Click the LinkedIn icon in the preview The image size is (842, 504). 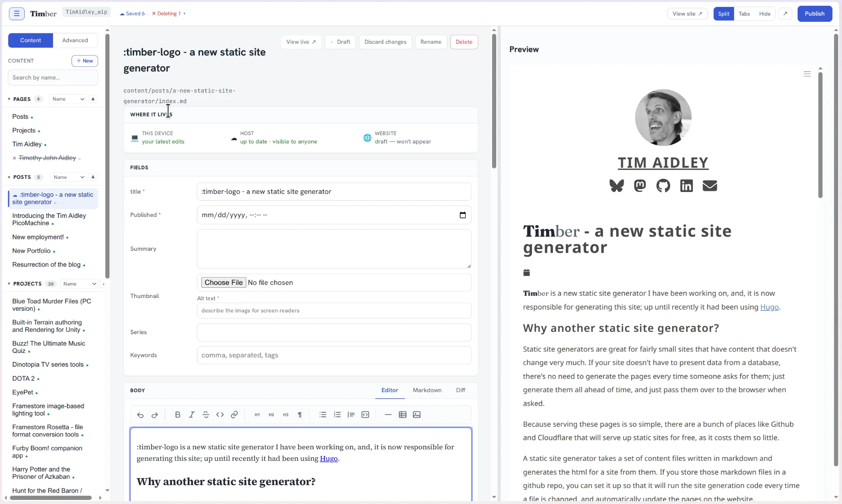(686, 186)
